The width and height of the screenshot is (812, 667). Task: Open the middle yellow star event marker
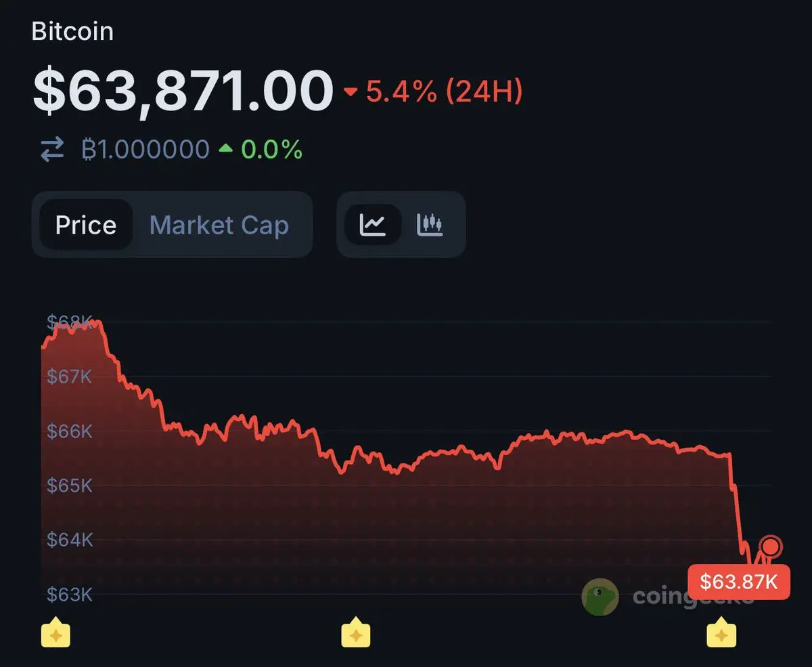point(355,634)
